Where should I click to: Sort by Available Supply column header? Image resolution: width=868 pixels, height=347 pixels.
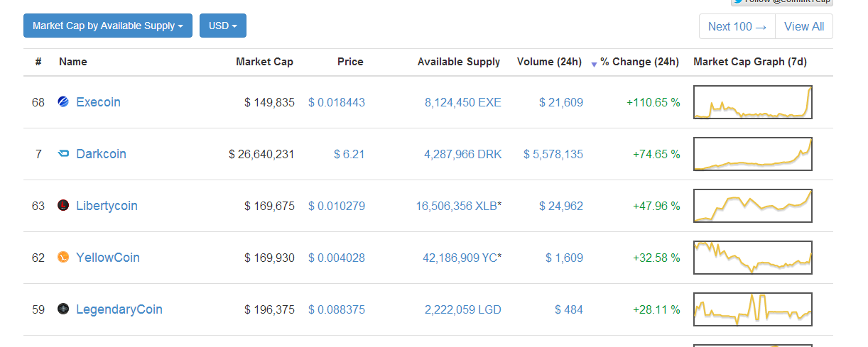(x=459, y=62)
